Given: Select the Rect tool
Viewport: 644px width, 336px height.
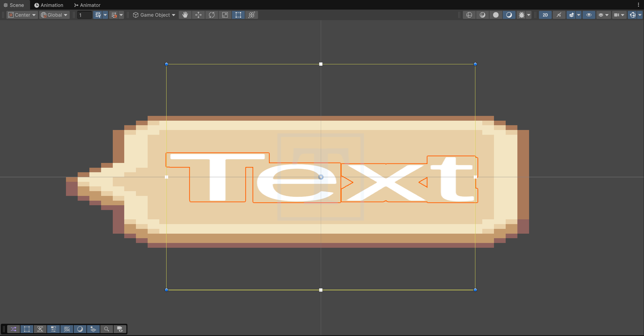Looking at the screenshot, I should click(x=238, y=15).
